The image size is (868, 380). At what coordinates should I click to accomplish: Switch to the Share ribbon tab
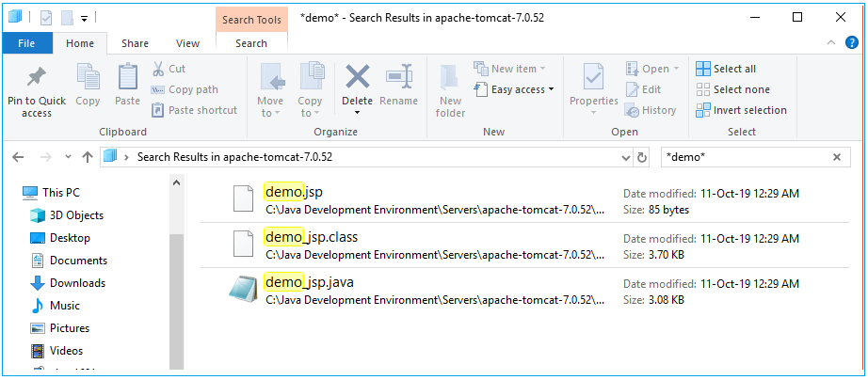click(x=135, y=43)
